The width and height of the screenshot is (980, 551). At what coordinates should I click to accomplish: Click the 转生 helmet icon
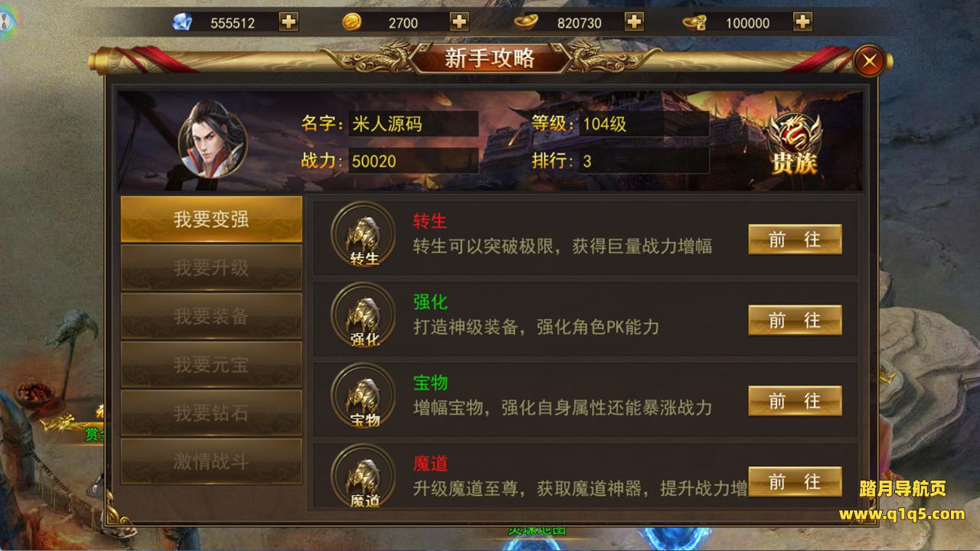click(364, 234)
